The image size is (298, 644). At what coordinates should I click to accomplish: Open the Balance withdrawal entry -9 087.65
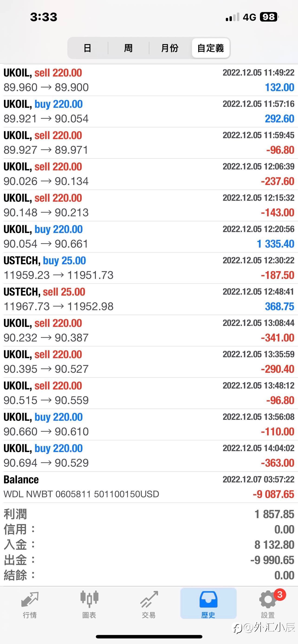click(149, 487)
